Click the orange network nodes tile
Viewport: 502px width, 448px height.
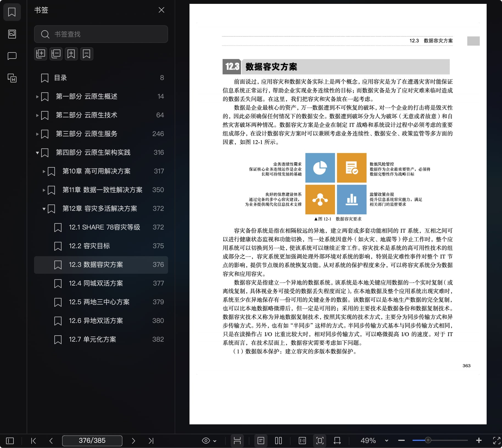(320, 200)
